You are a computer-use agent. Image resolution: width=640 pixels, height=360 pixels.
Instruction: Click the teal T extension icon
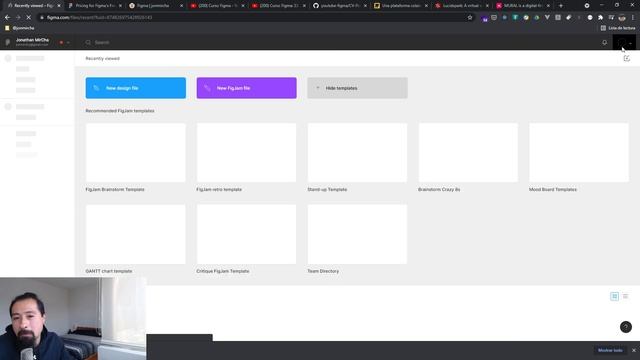[x=515, y=18]
